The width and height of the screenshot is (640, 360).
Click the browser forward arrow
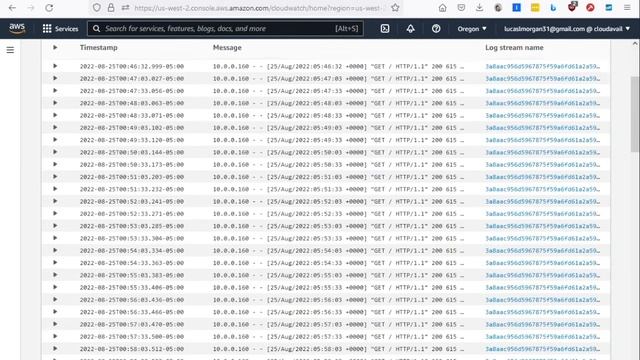click(31, 8)
